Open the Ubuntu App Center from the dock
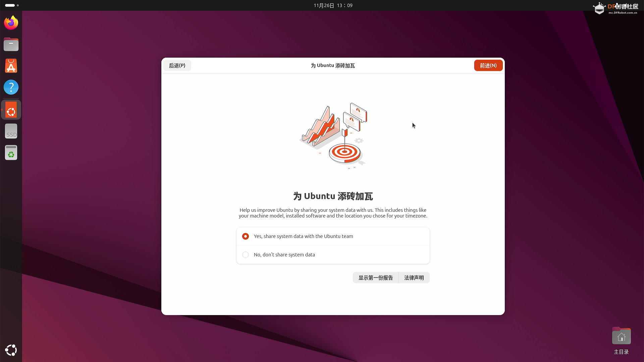The height and width of the screenshot is (362, 644). pyautogui.click(x=11, y=66)
